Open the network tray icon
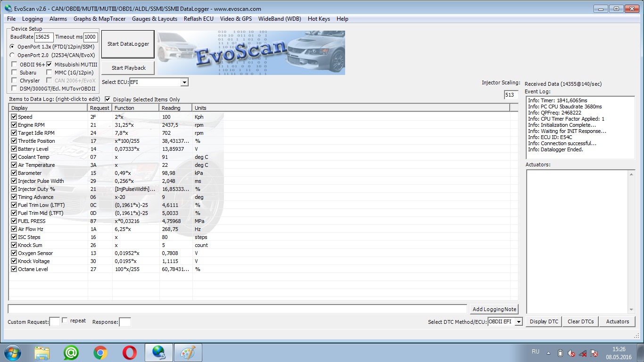The image size is (644, 362). [x=583, y=353]
